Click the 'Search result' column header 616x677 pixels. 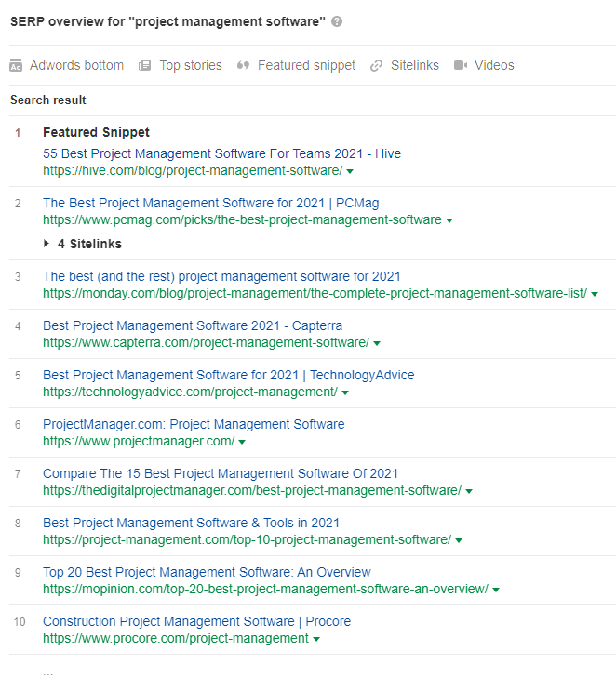point(48,100)
